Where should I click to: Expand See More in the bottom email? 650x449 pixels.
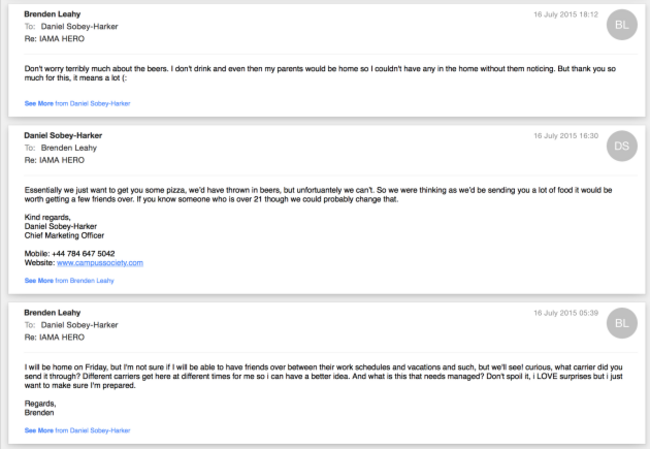click(77, 430)
